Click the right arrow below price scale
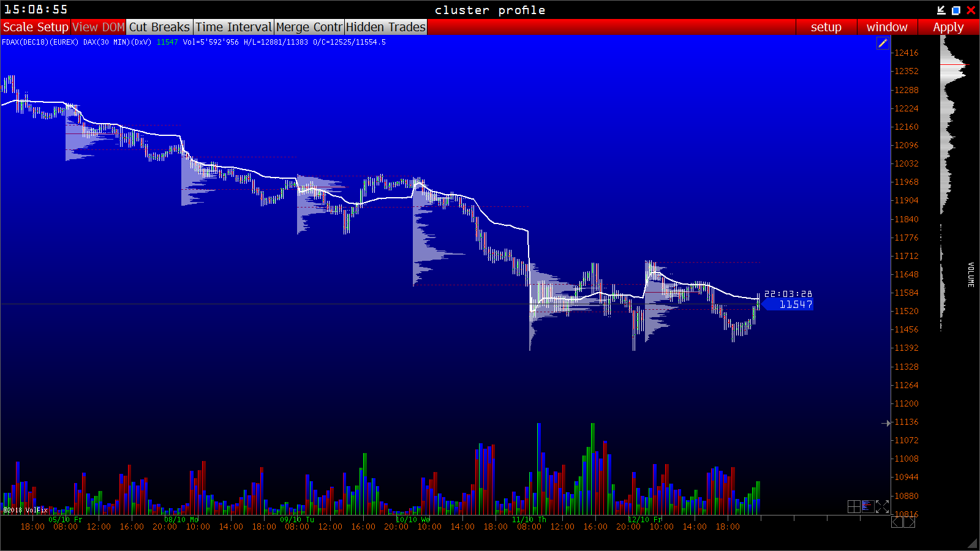The height and width of the screenshot is (551, 980). click(910, 522)
